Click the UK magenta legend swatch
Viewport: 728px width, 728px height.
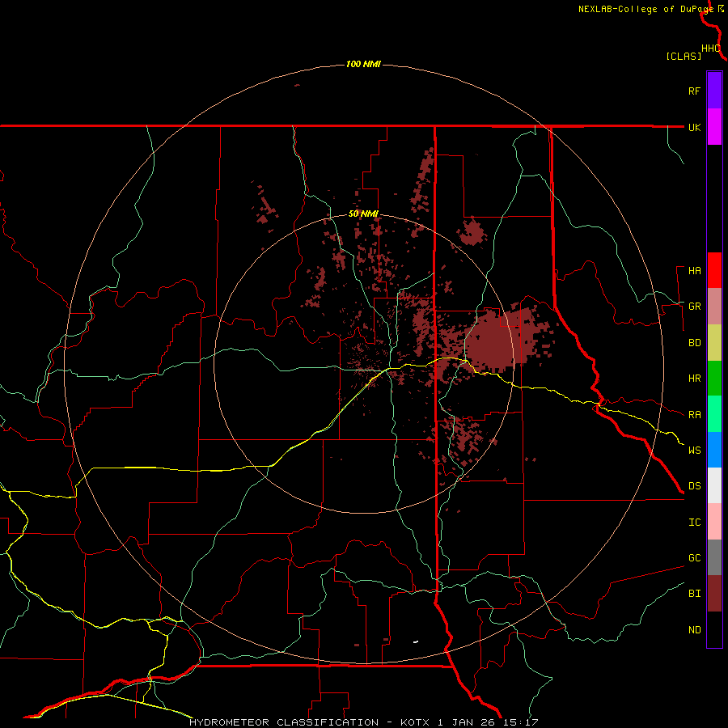[714, 127]
